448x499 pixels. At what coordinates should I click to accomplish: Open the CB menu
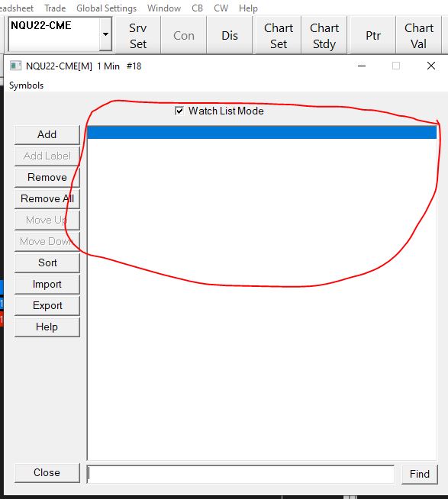(x=197, y=8)
